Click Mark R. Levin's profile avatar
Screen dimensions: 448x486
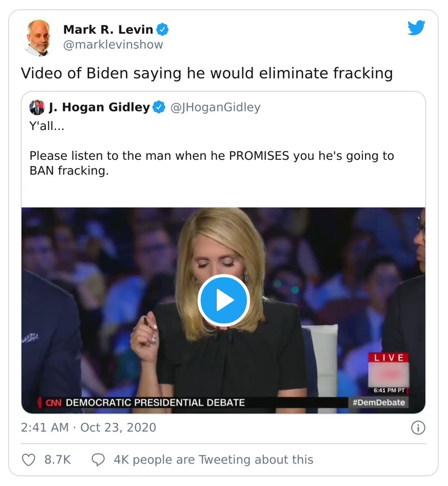pos(39,37)
